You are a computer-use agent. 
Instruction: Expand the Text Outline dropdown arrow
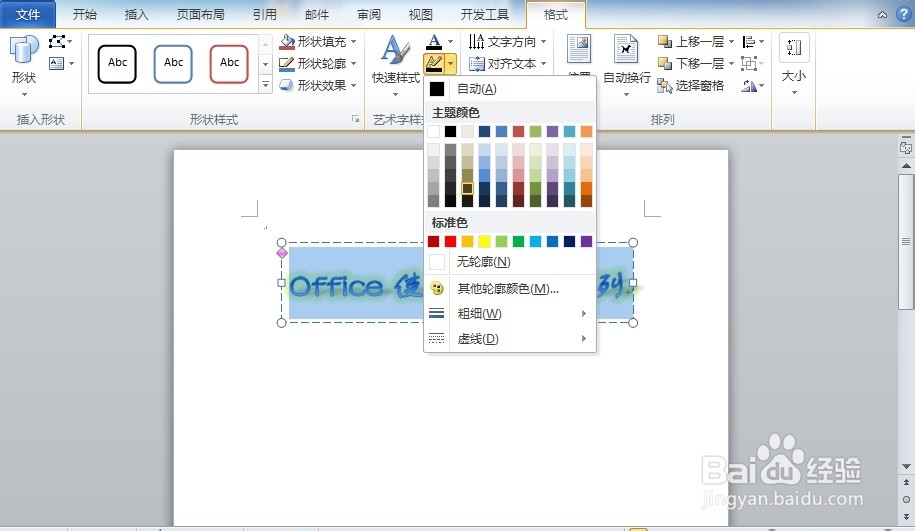[450, 63]
